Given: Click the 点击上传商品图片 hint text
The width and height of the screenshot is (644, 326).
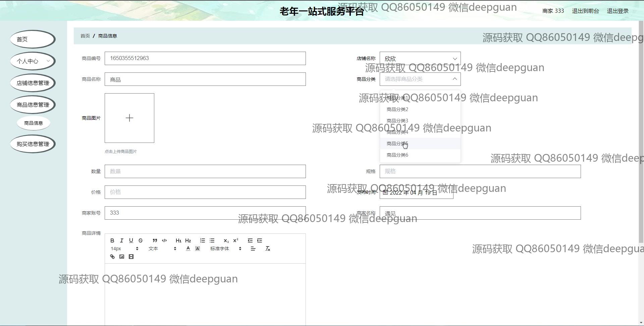Looking at the screenshot, I should tap(121, 152).
